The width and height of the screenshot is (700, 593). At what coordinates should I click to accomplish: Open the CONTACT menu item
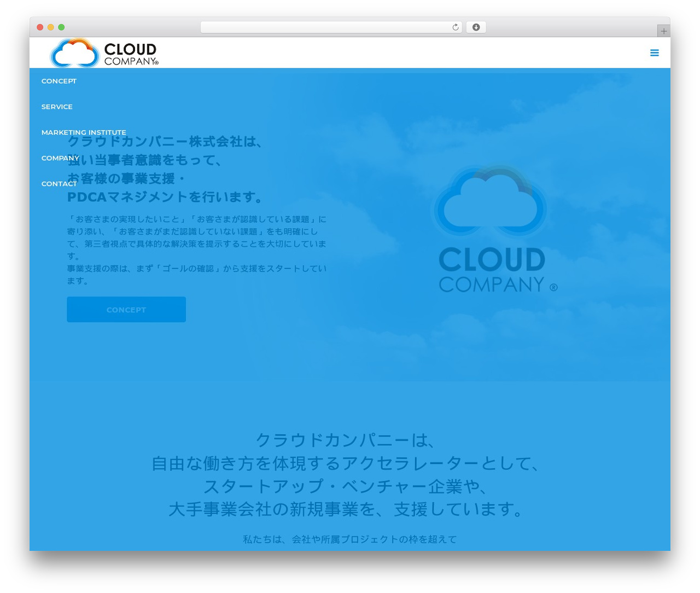pos(59,184)
